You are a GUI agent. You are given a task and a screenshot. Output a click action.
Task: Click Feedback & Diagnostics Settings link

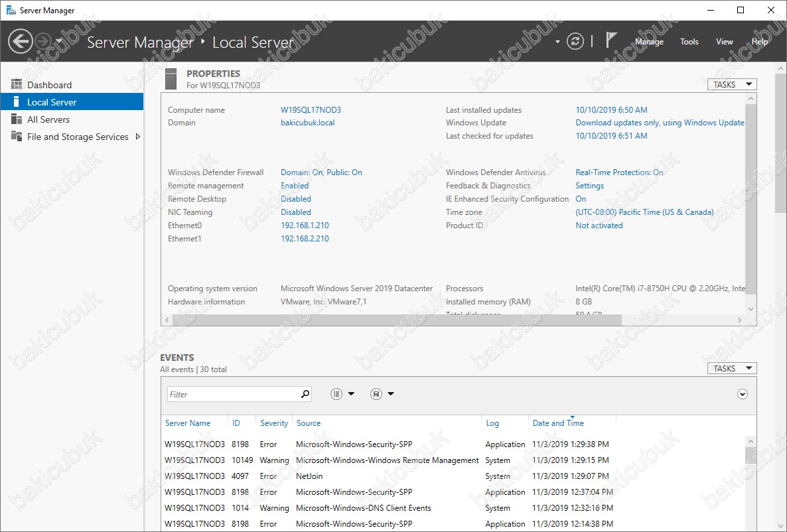coord(590,186)
